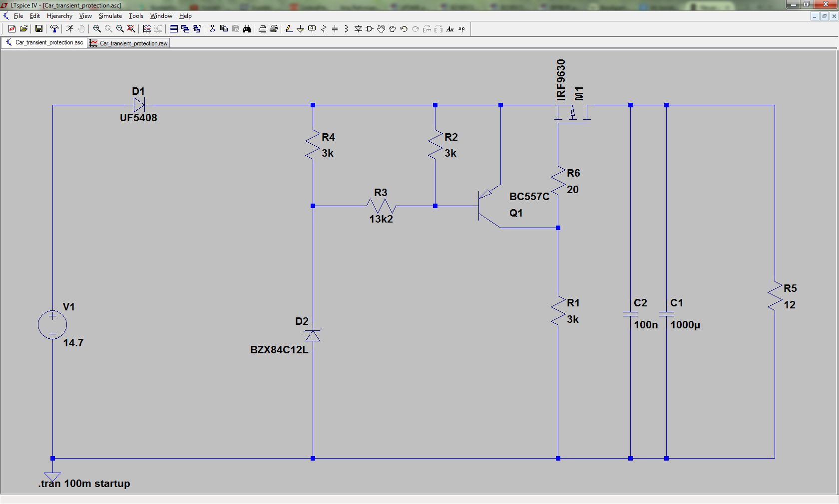The height and width of the screenshot is (504, 839).
Task: Open the Edit menu
Action: (x=34, y=16)
